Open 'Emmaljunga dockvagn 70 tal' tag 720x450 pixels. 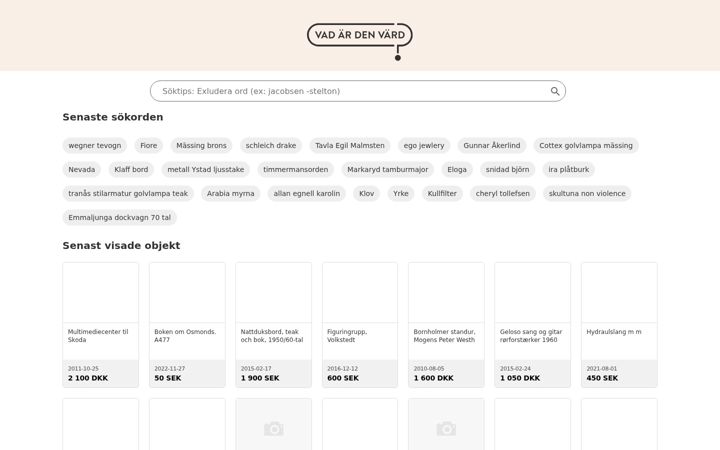(119, 217)
